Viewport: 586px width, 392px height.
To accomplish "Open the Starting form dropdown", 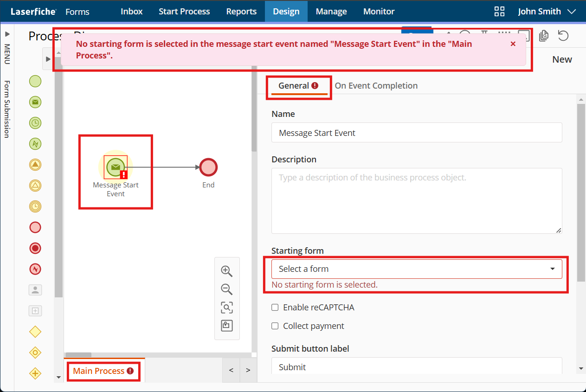I will pyautogui.click(x=416, y=269).
